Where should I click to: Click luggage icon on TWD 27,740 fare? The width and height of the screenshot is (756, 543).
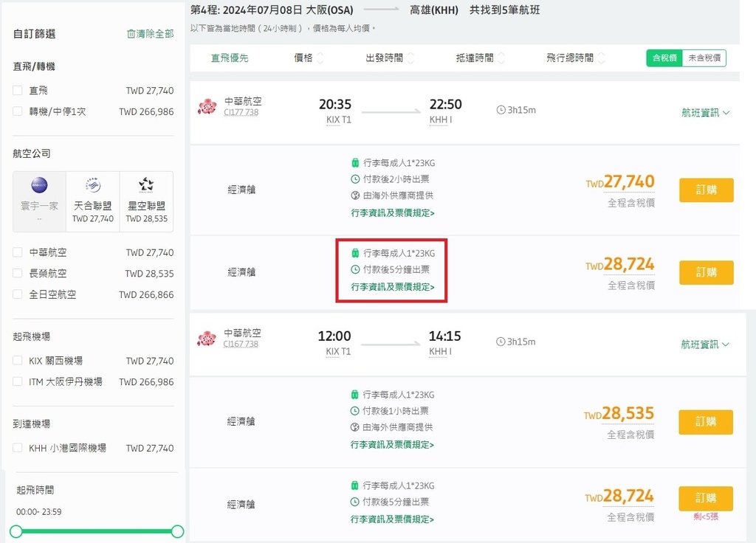[355, 163]
